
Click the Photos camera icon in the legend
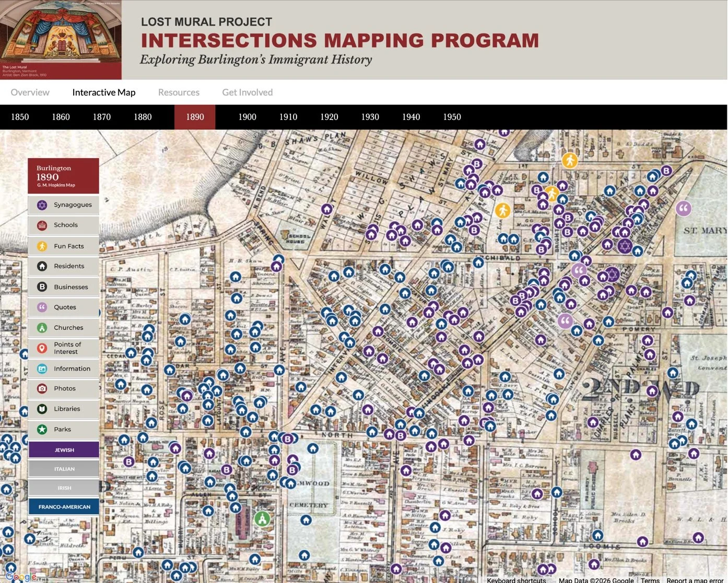pyautogui.click(x=42, y=389)
